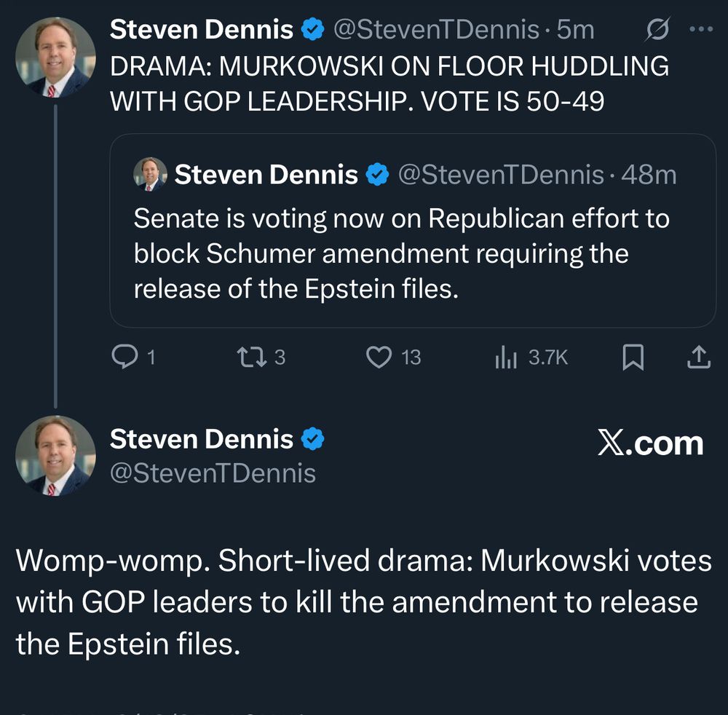The image size is (728, 715).
Task: Open the reply icon on the quoted tweet
Action: tap(125, 356)
